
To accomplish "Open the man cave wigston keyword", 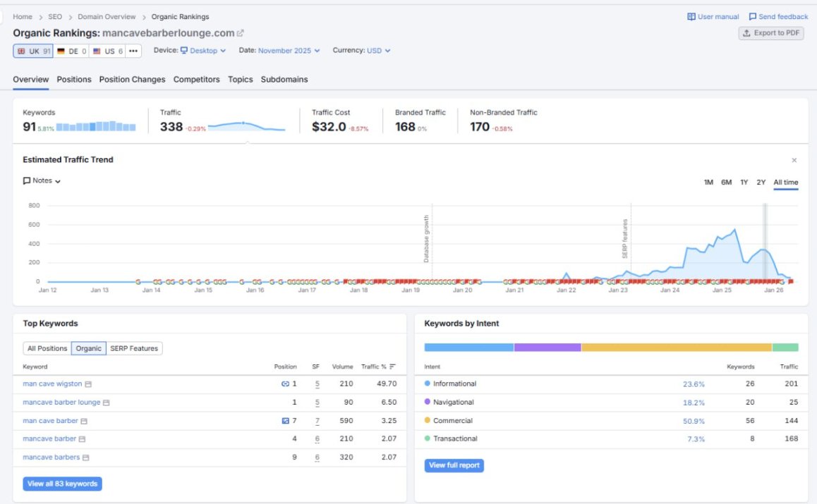I will 52,383.
